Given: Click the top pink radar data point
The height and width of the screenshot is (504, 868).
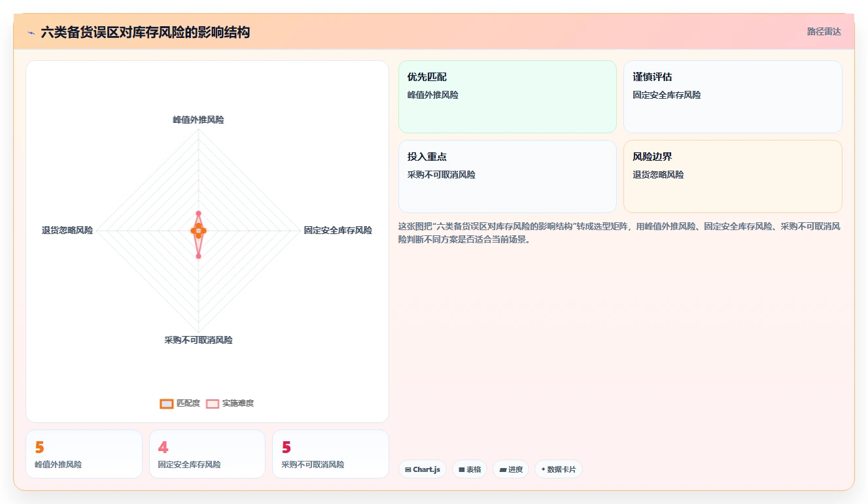Looking at the screenshot, I should (x=198, y=213).
